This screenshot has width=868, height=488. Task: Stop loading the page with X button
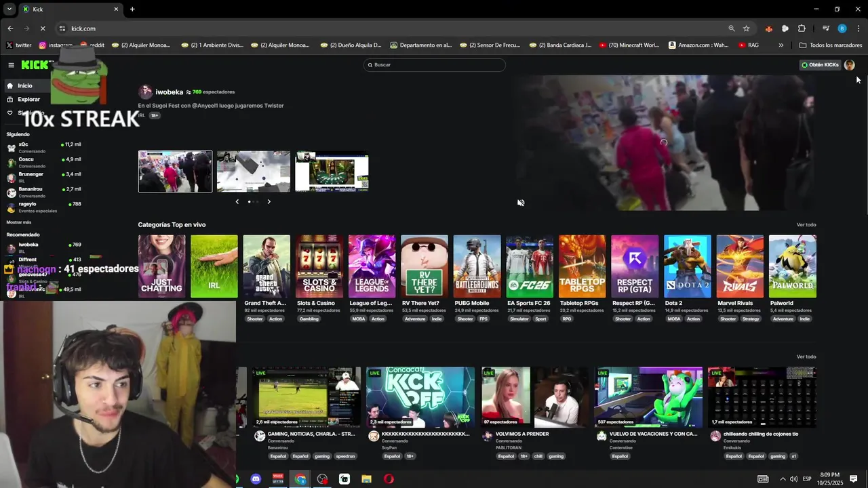(x=42, y=28)
